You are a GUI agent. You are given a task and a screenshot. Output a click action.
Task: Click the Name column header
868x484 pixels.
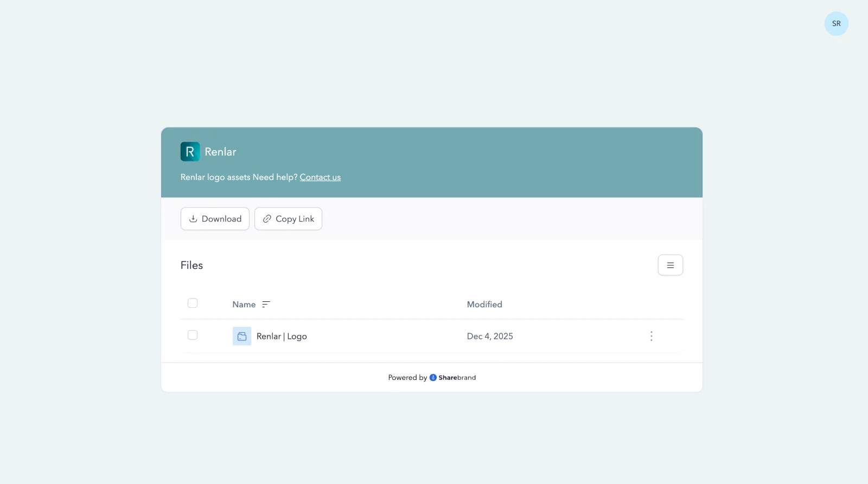tap(244, 305)
